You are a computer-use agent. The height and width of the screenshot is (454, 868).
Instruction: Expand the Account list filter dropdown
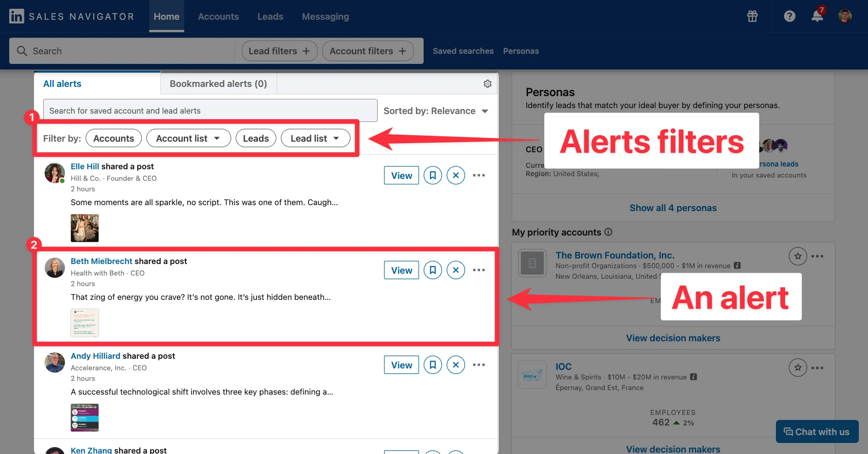pos(189,138)
